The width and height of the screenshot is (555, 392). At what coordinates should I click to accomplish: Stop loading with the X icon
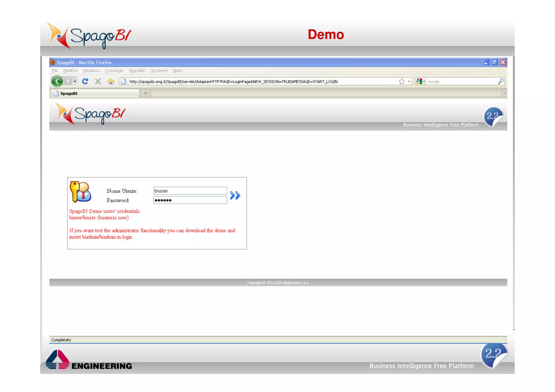[x=98, y=81]
